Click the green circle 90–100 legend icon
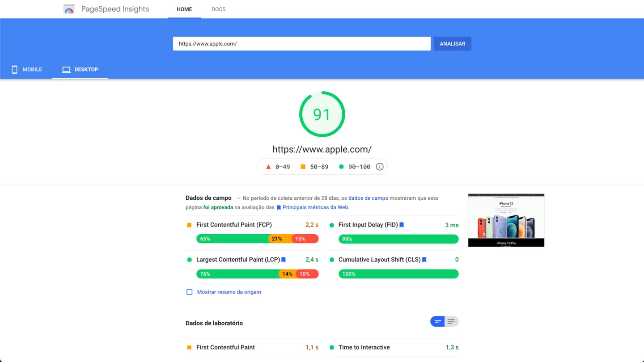Screen dimensions: 644x362 pos(341,167)
